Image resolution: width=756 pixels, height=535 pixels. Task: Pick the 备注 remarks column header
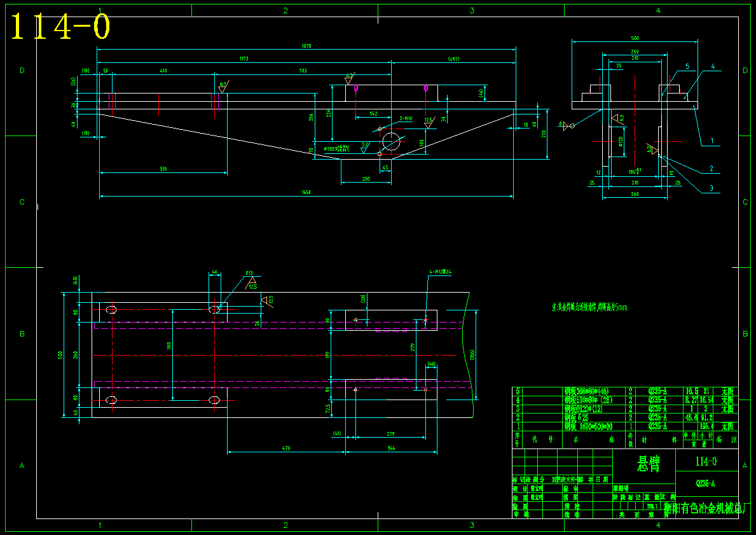(727, 440)
